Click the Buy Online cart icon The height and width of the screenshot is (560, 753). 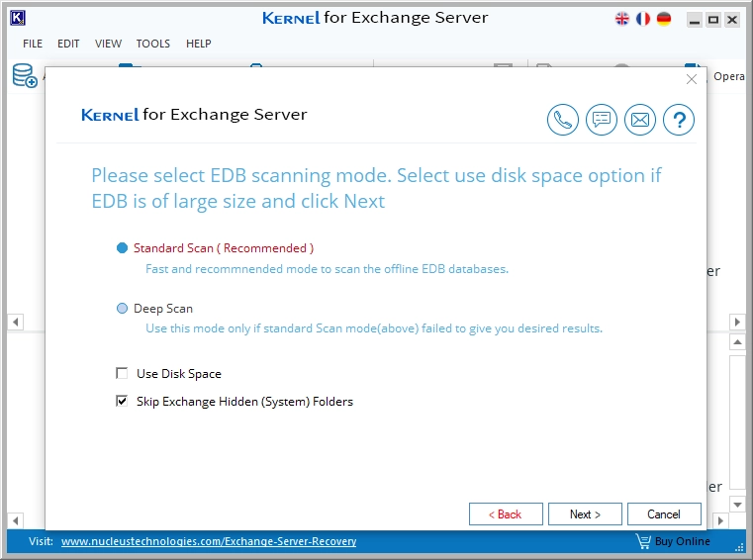coord(643,541)
